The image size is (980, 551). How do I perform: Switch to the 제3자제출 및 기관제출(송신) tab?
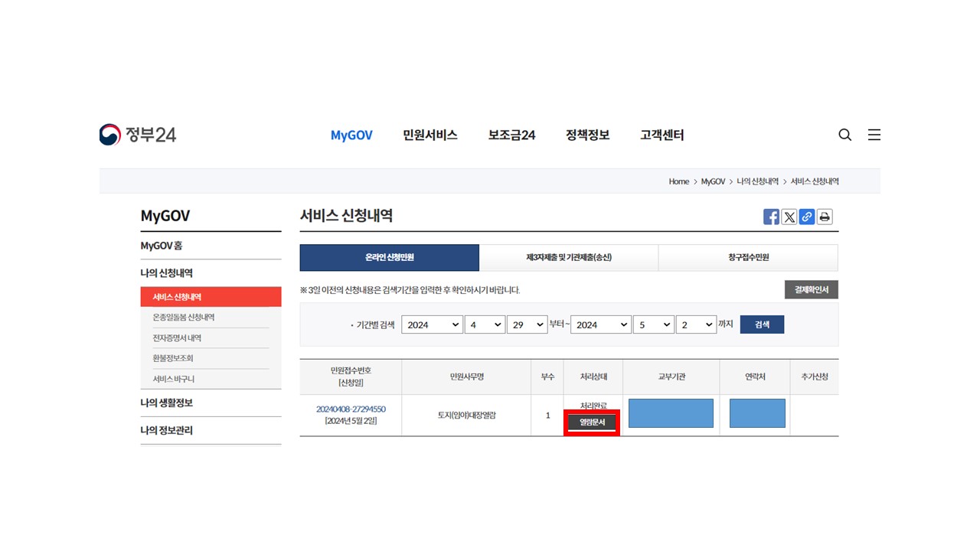tap(569, 258)
